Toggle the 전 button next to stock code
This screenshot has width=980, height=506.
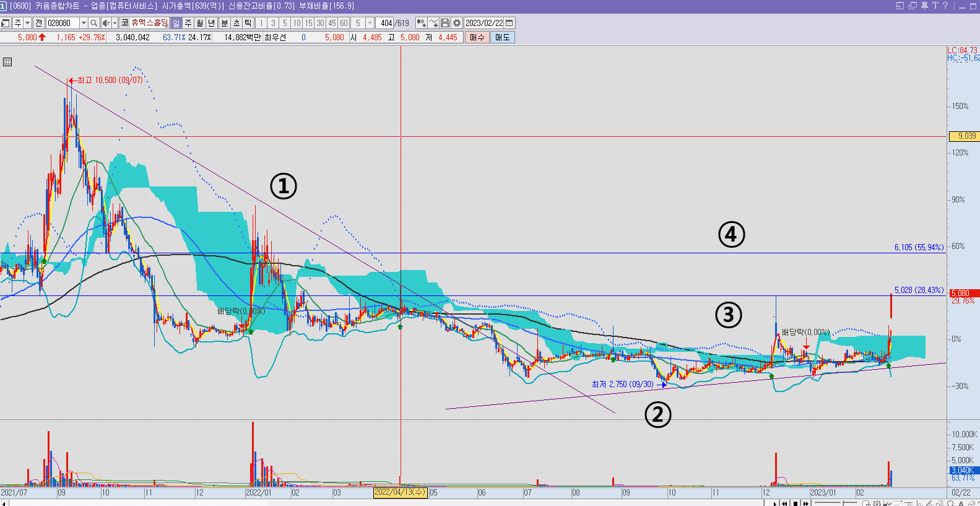(x=38, y=23)
